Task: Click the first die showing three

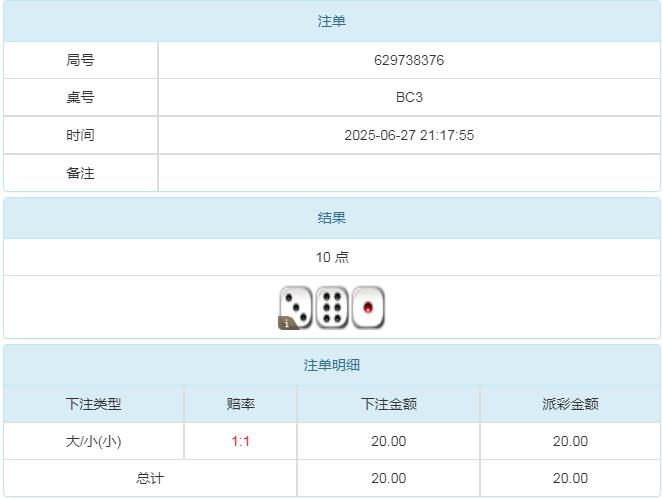Action: click(x=296, y=305)
